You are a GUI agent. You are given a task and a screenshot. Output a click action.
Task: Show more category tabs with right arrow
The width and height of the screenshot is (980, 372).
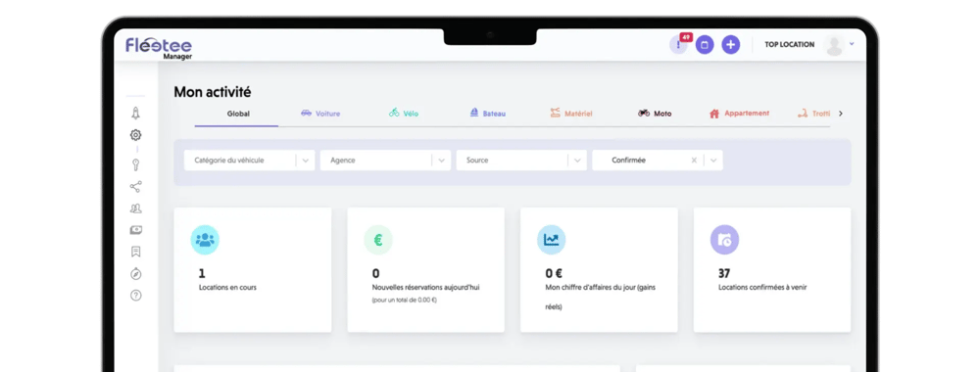841,114
